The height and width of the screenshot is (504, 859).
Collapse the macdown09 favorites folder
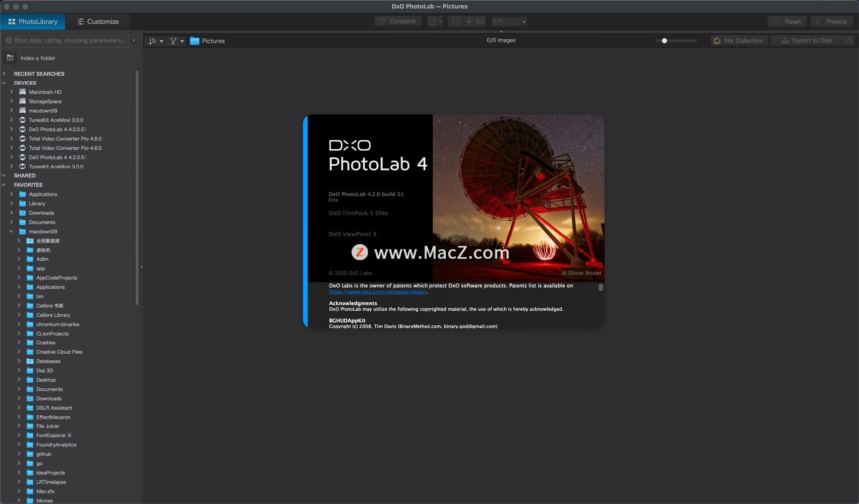tap(12, 231)
